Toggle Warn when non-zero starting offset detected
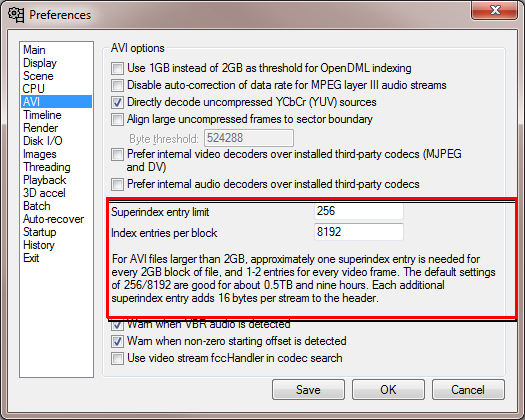The image size is (525, 420). [117, 341]
